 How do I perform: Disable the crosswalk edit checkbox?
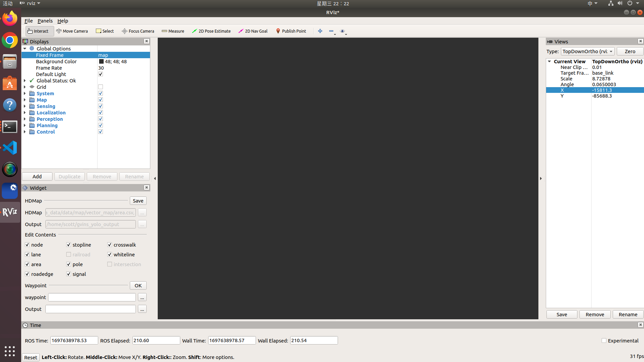click(110, 245)
